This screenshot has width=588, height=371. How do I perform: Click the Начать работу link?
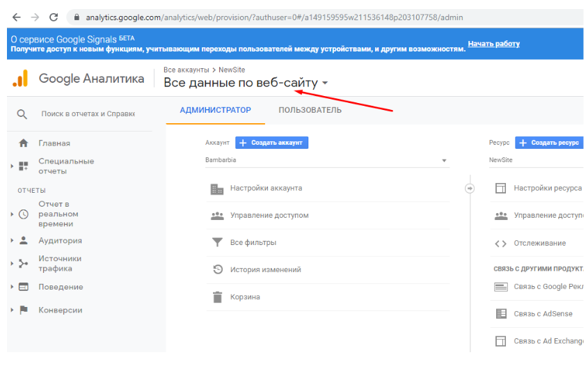(493, 44)
